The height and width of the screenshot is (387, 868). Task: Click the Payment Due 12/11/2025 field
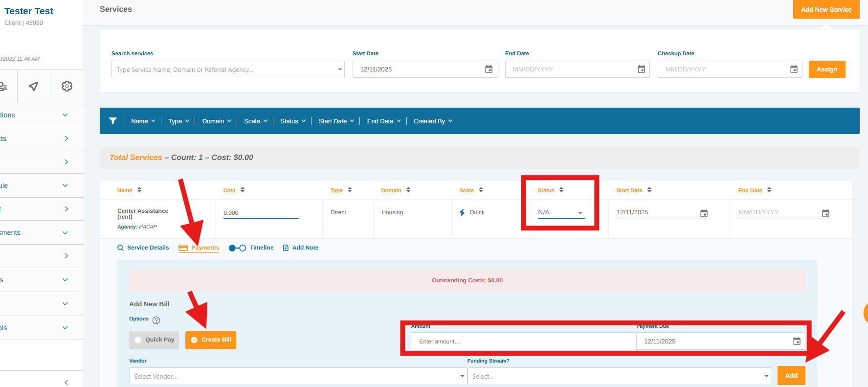(721, 341)
